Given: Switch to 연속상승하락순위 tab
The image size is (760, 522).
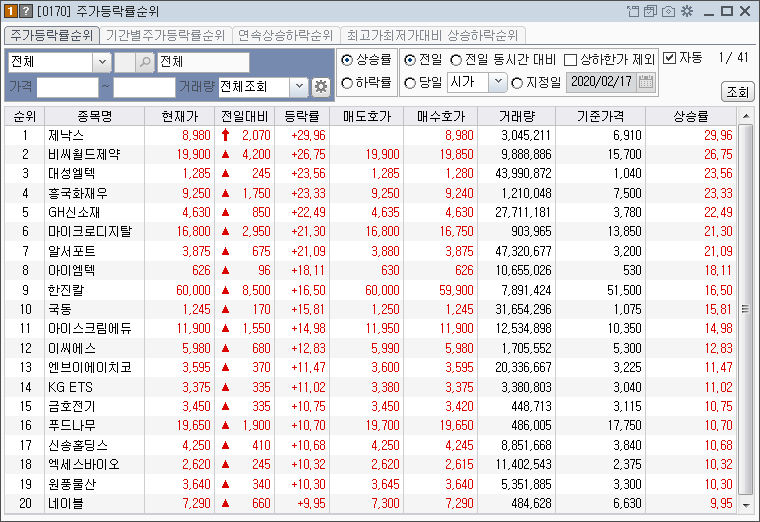Looking at the screenshot, I should (285, 35).
